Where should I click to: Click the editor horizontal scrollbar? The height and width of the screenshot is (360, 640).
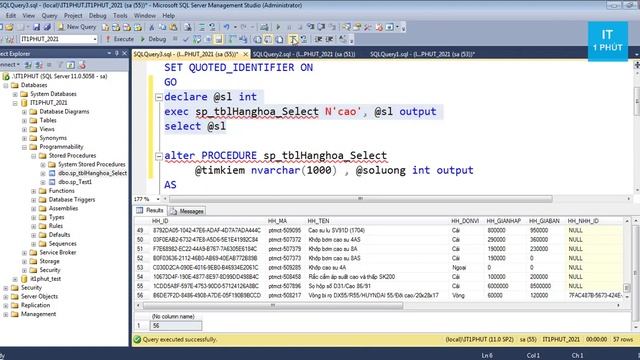[x=360, y=199]
